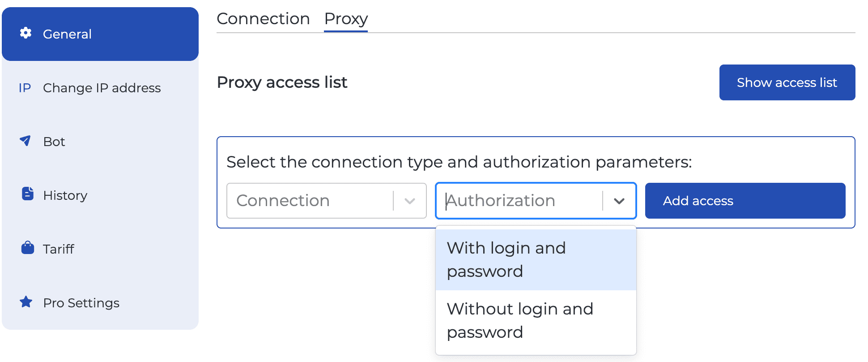Select Without login and password option
Image resolution: width=868 pixels, height=362 pixels.
tap(520, 320)
